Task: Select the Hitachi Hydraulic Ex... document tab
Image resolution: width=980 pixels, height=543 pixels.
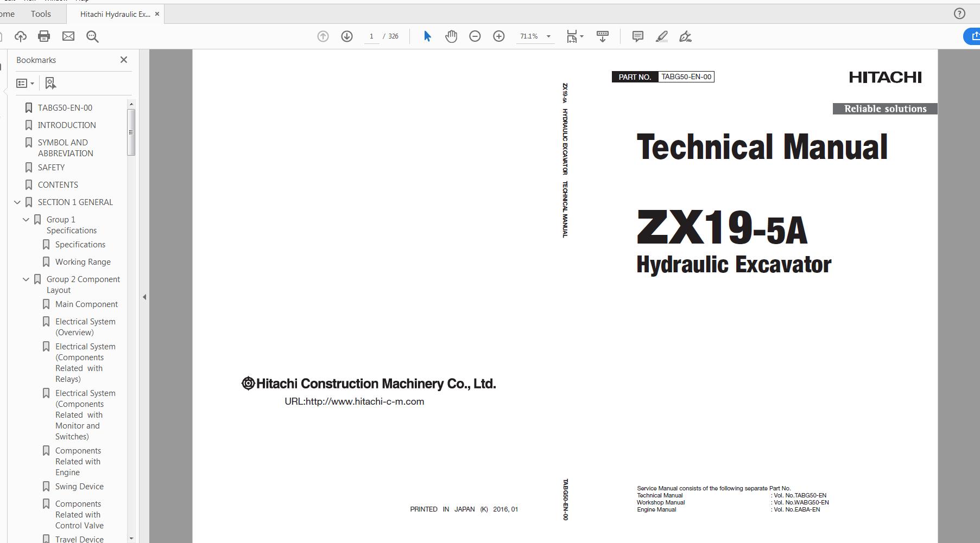Action: [x=115, y=14]
